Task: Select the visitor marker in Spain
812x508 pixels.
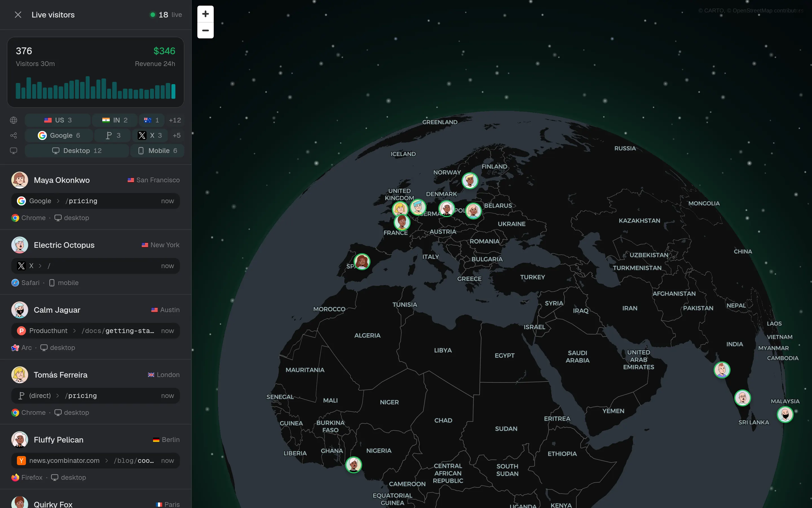Action: point(362,262)
